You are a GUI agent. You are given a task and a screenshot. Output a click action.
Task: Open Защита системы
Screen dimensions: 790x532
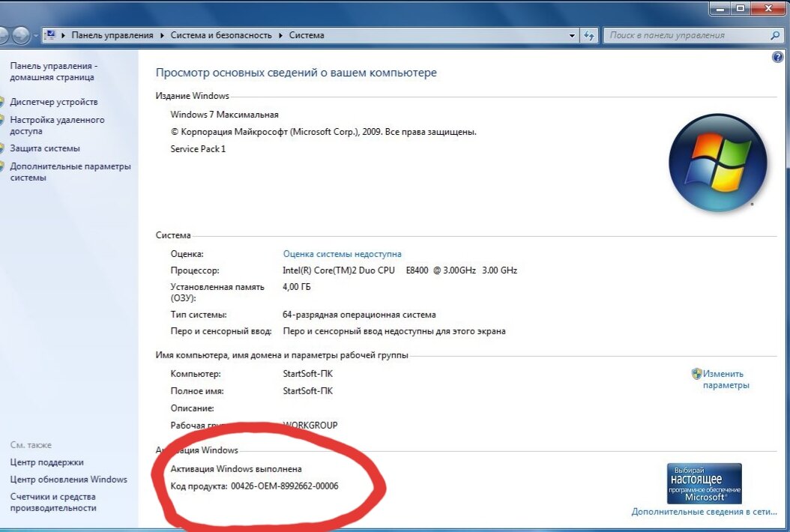[x=45, y=148]
